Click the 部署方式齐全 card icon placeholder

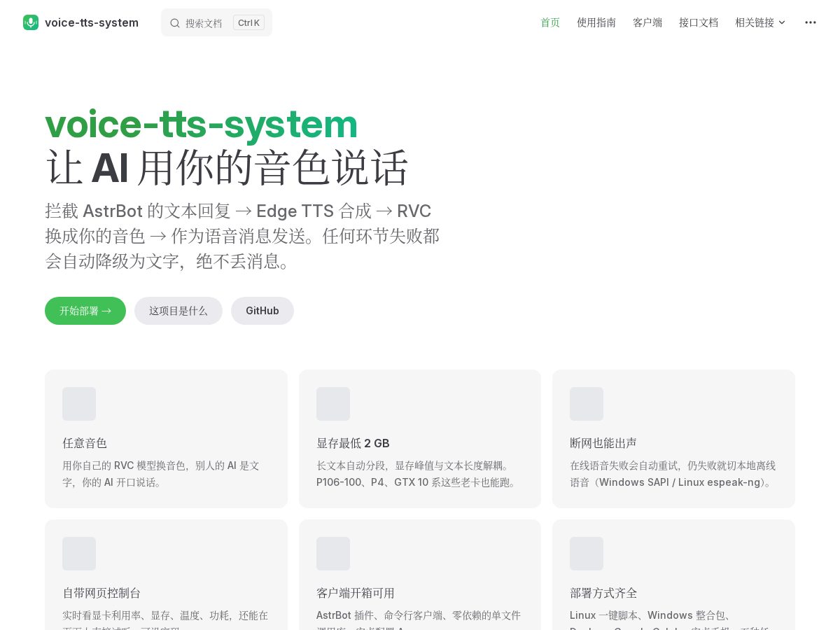pyautogui.click(x=587, y=554)
